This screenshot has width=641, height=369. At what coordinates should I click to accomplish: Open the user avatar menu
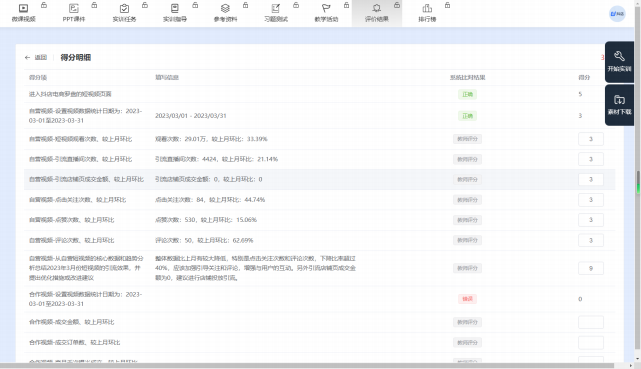617,14
